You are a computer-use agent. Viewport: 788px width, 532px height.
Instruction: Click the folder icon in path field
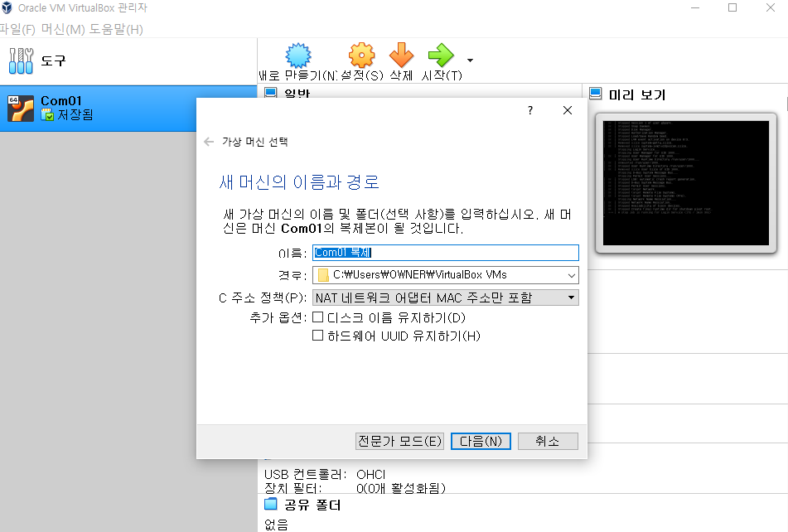tap(324, 275)
